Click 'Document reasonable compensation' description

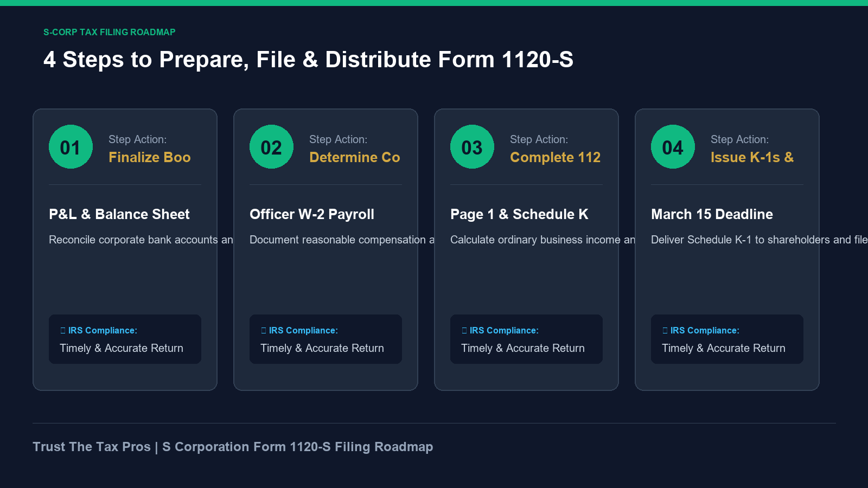[x=342, y=240]
